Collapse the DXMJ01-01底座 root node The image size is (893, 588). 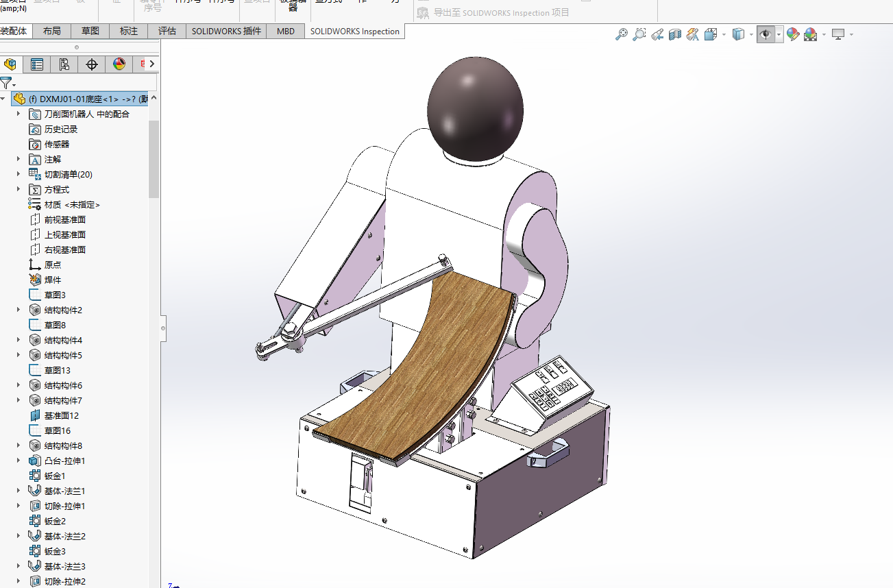tap(3, 99)
